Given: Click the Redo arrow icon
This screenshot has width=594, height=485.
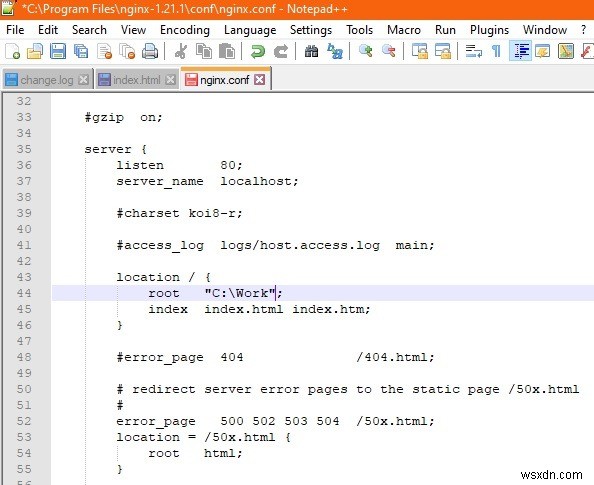Looking at the screenshot, I should (x=281, y=51).
